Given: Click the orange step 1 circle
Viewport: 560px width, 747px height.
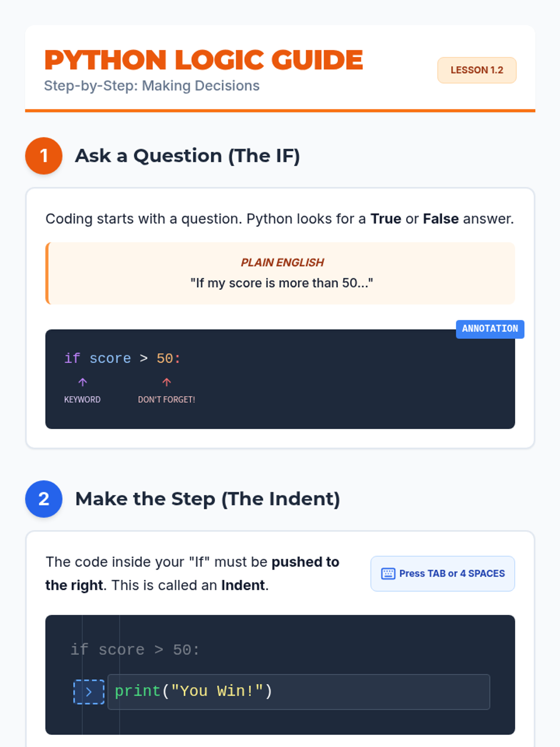Looking at the screenshot, I should (x=44, y=156).
